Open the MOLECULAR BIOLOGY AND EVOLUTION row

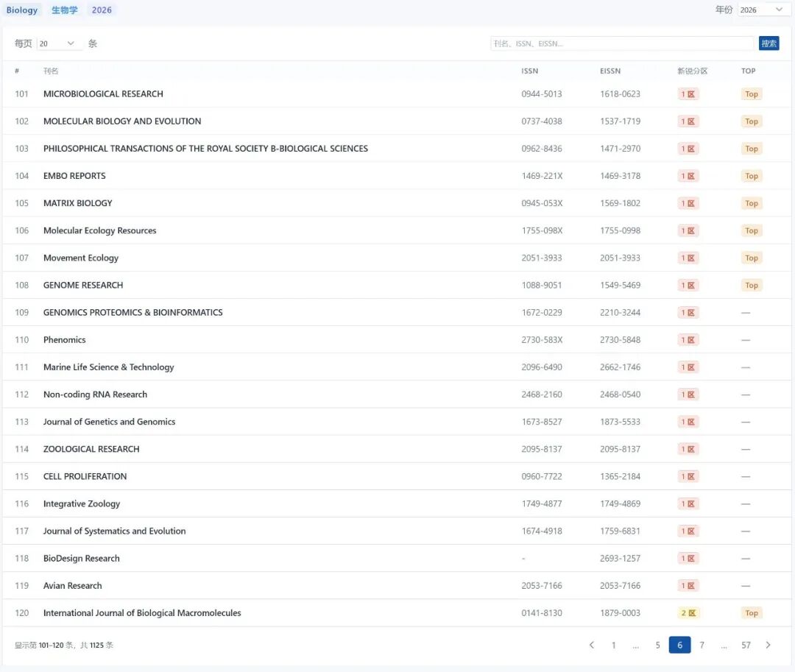122,121
